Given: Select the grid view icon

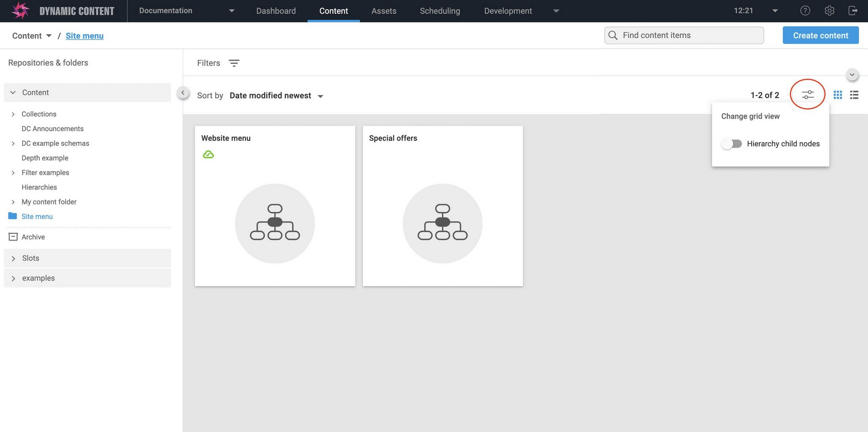Looking at the screenshot, I should click(838, 95).
